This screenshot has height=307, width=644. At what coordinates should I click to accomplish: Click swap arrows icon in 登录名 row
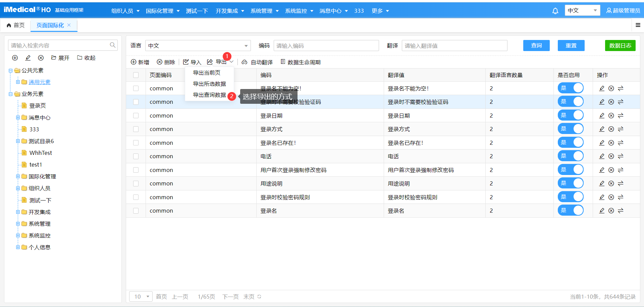point(621,211)
